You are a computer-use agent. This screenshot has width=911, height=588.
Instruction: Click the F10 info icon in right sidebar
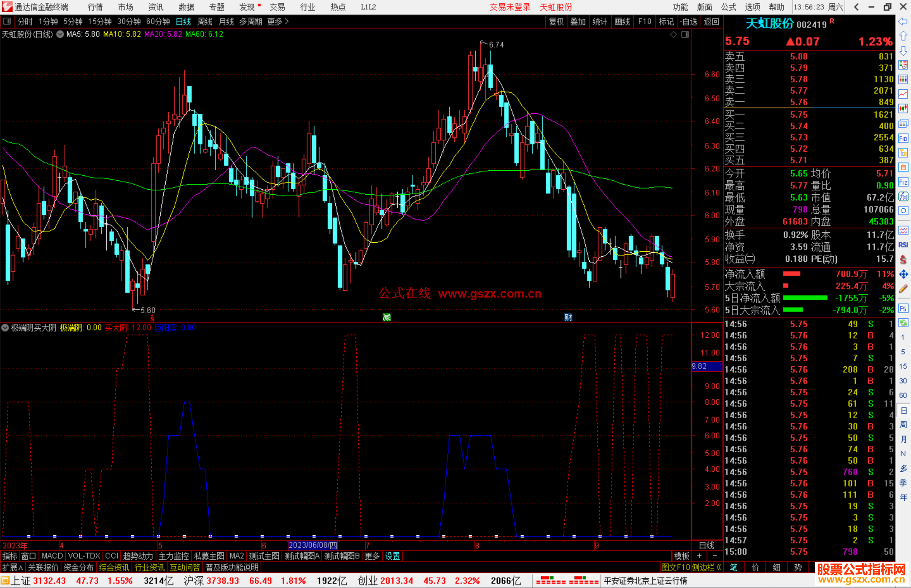click(x=903, y=138)
